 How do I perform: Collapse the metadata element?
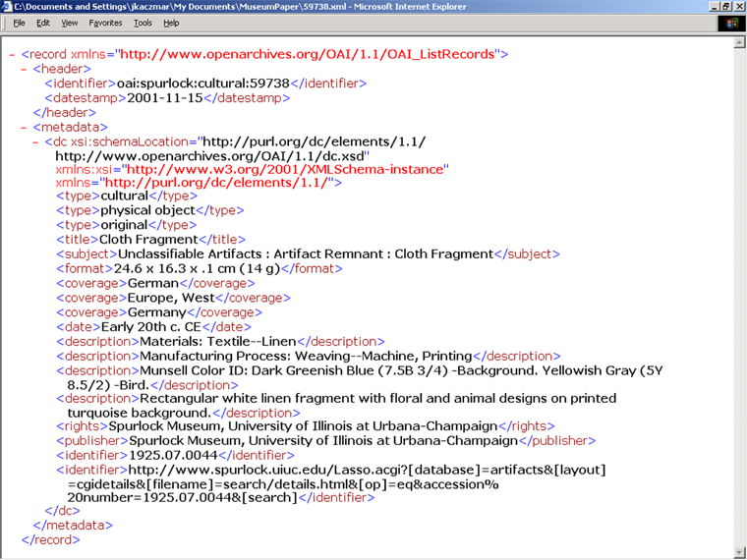[x=24, y=128]
